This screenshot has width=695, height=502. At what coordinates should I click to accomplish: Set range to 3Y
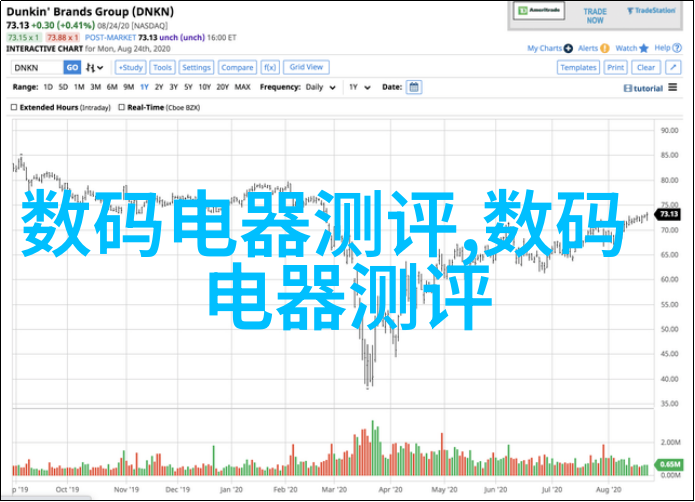[174, 87]
